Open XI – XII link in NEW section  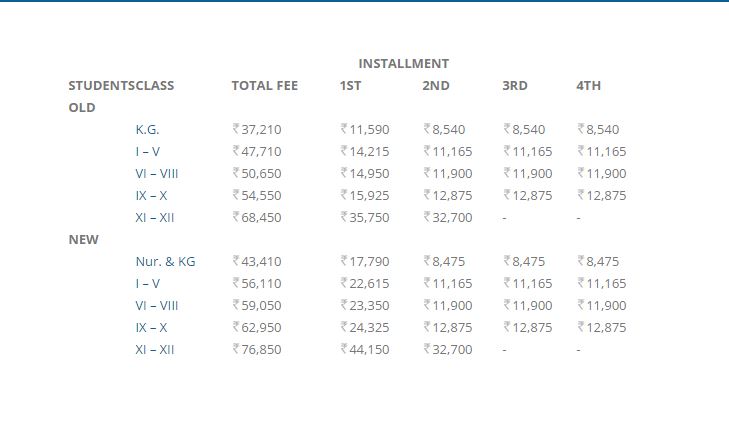tap(154, 349)
